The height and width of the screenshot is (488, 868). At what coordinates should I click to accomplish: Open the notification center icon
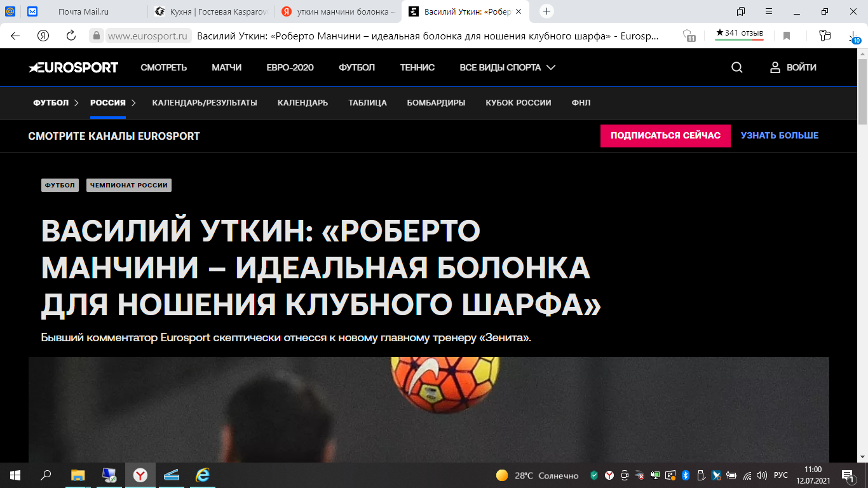[848, 475]
